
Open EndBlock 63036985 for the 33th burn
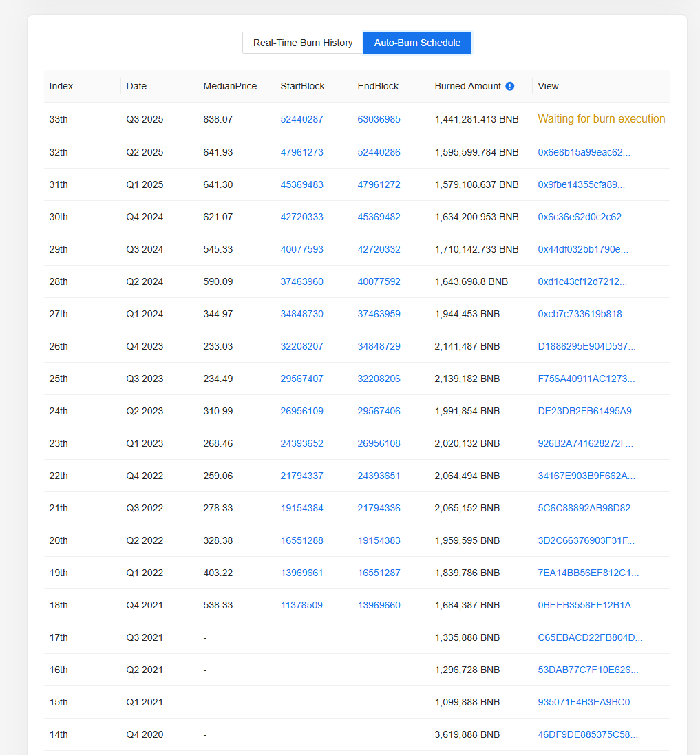tap(379, 119)
